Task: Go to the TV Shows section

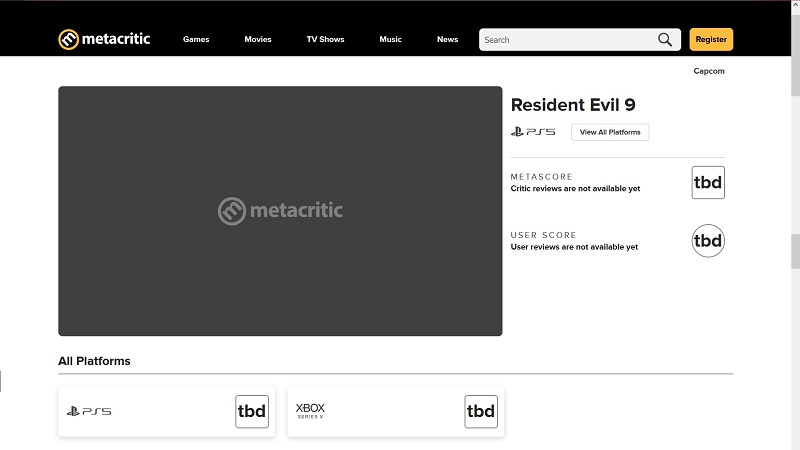Action: tap(325, 40)
